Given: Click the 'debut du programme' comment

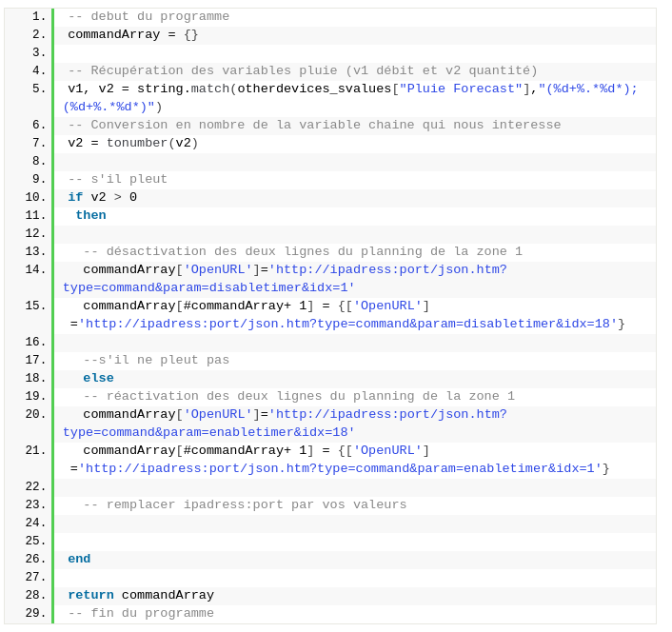Looking at the screenshot, I should pos(148,16).
